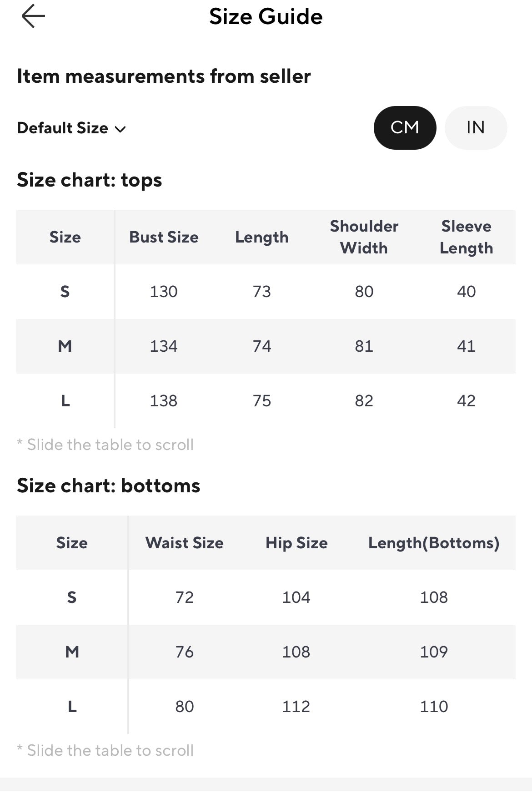Select the Length(Bottoms) column header
Image resolution: width=532 pixels, height=794 pixels.
[x=434, y=543]
